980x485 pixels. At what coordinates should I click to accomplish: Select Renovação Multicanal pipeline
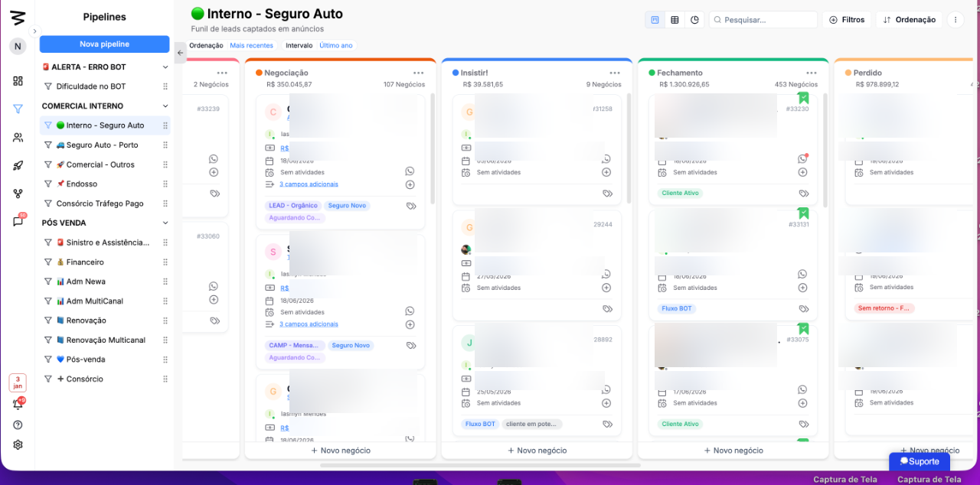(105, 340)
